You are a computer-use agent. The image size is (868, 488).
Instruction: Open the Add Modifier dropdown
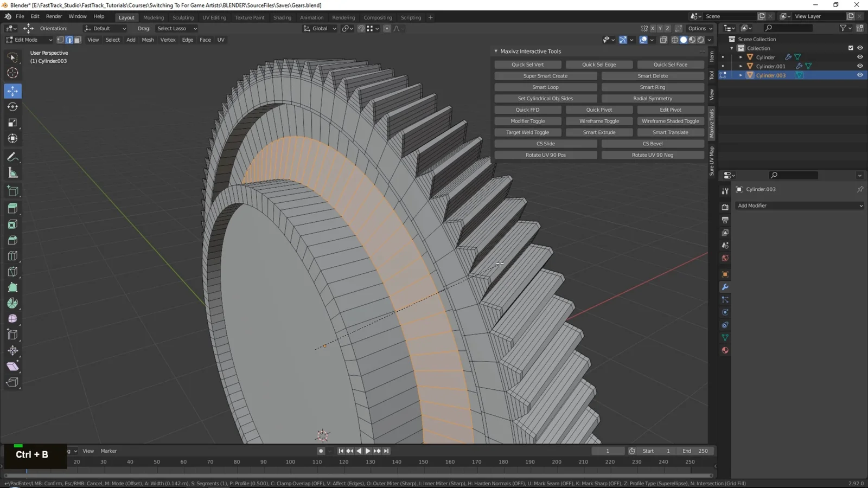point(800,206)
